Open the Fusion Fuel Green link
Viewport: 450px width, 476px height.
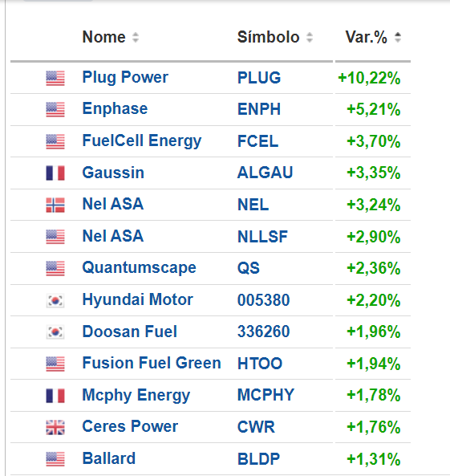152,363
